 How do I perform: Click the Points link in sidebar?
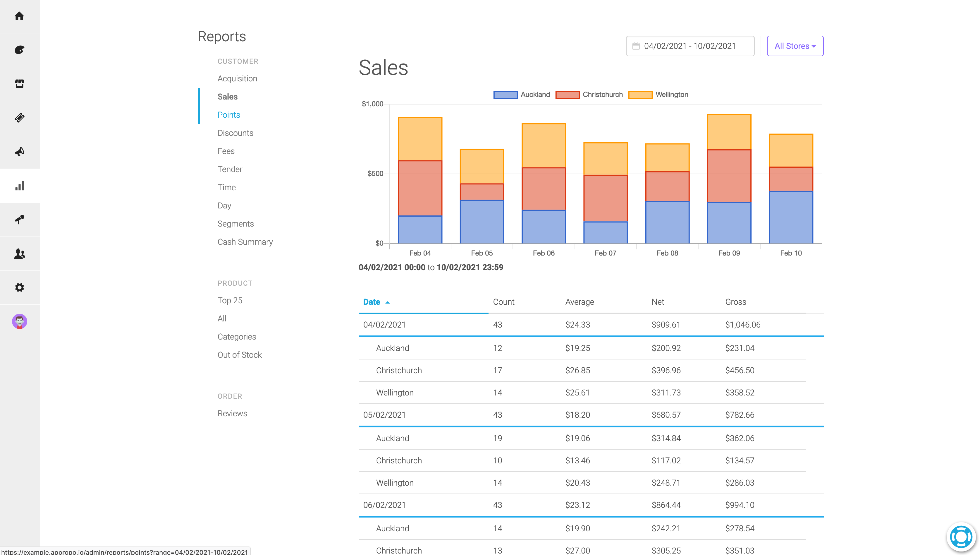(228, 114)
